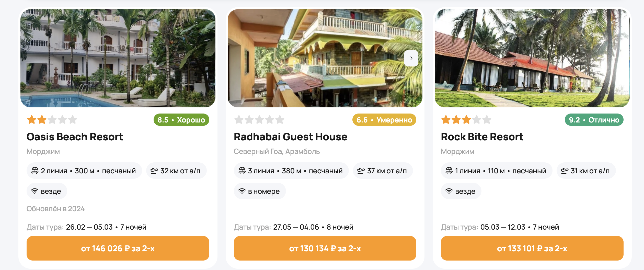Open the Radhabai Guest House title link
Image resolution: width=644 pixels, height=270 pixels.
click(x=291, y=137)
